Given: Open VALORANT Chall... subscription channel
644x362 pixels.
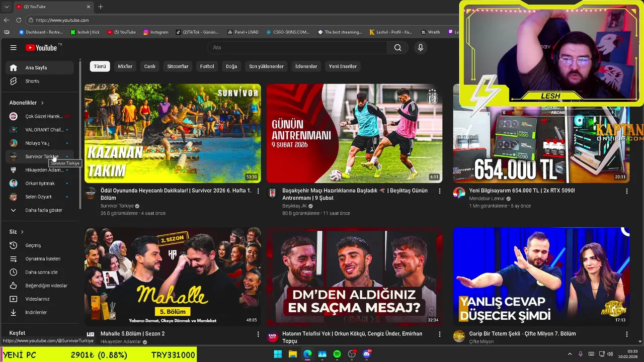Looking at the screenshot, I should tap(40, 130).
